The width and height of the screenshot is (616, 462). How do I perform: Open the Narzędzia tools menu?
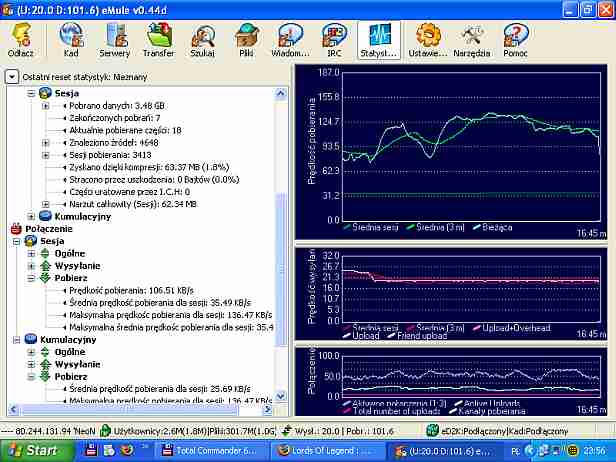pos(472,40)
